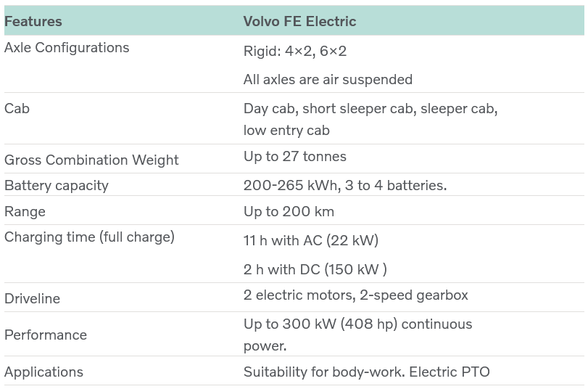The image size is (588, 389).
Task: Select the Driveline row label
Action: [x=32, y=299]
